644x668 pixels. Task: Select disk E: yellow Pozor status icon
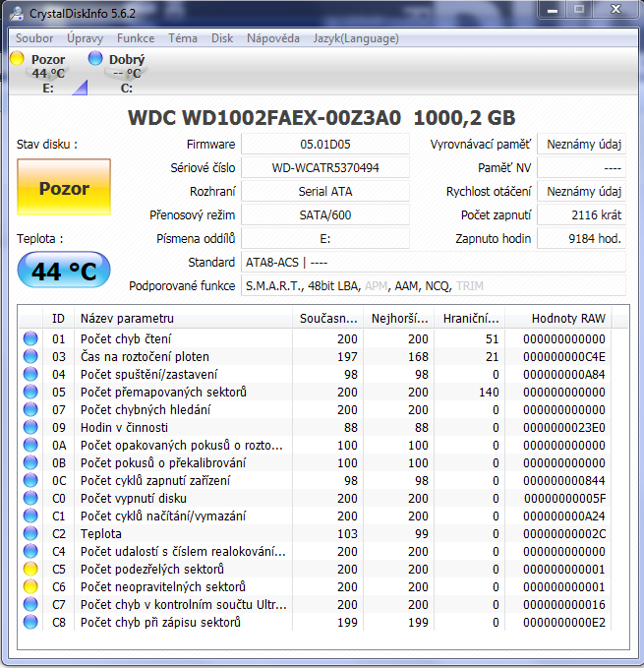click(x=17, y=58)
